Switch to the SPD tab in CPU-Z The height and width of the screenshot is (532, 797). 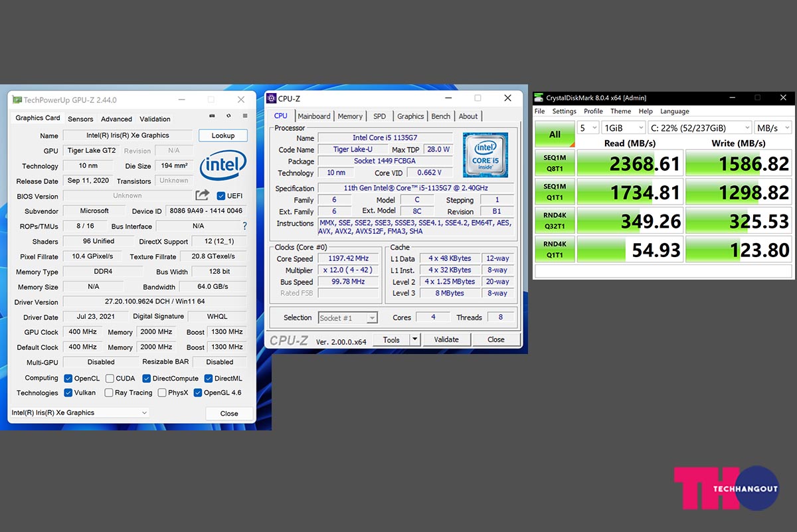[x=379, y=116]
